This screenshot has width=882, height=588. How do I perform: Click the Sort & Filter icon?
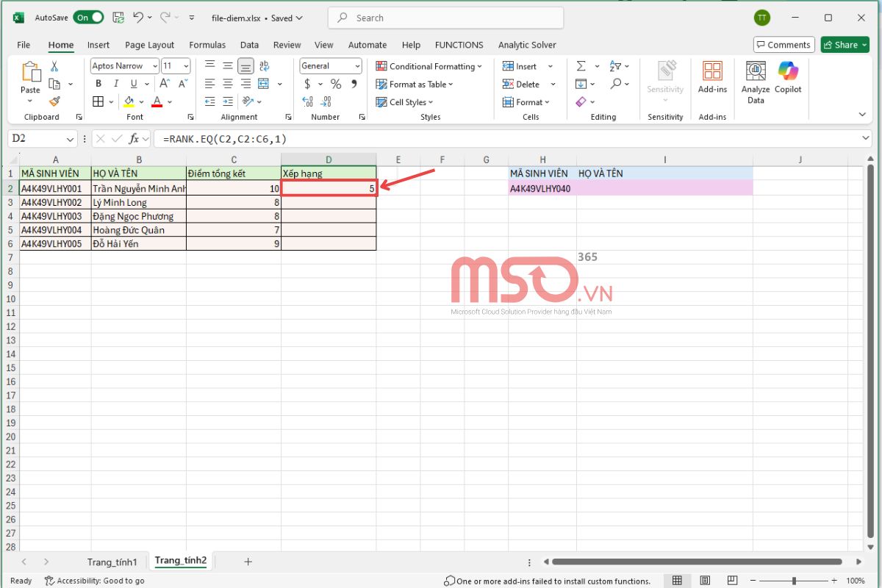(615, 66)
